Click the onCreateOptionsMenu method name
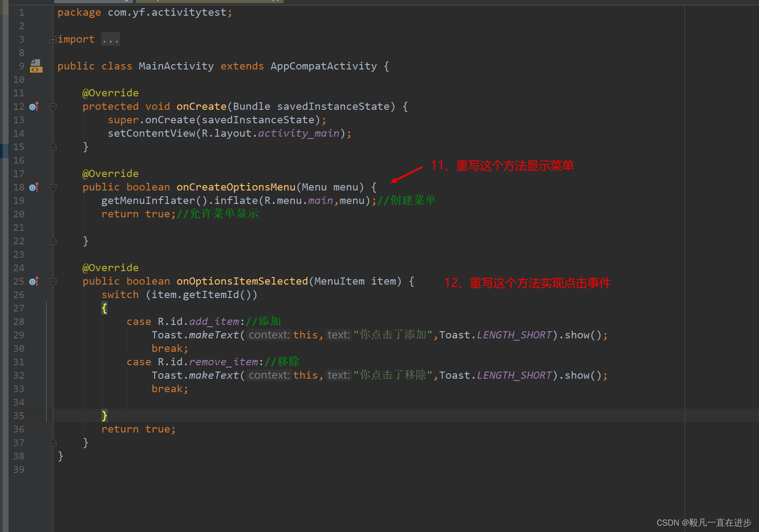This screenshot has height=532, width=759. [236, 187]
